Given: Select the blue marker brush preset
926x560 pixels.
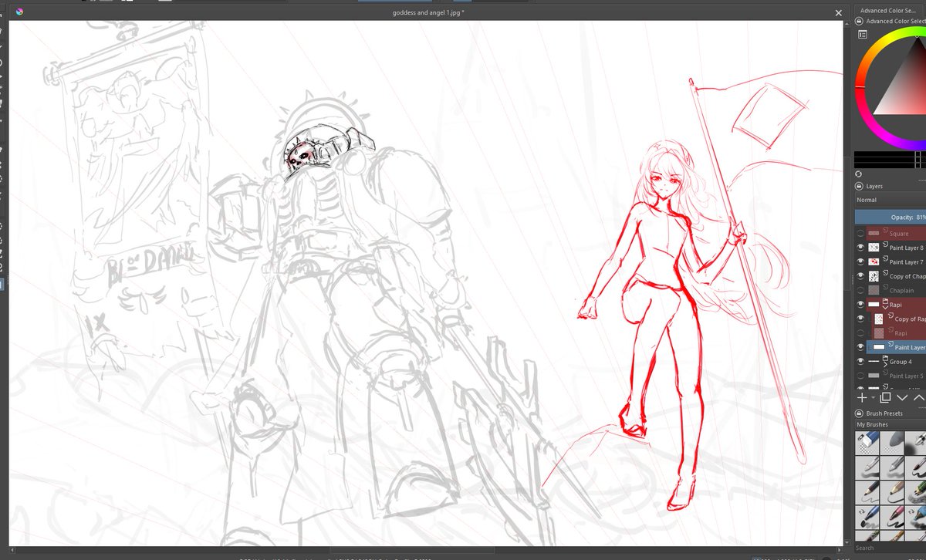Looking at the screenshot, I should click(x=868, y=516).
